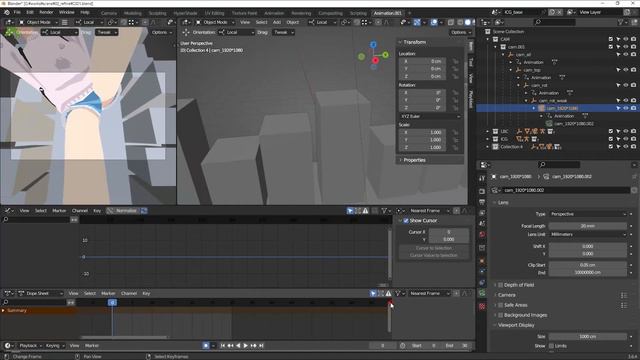Toggle selectability arrow for cam_rot object
640x360 pixels.
618,85
